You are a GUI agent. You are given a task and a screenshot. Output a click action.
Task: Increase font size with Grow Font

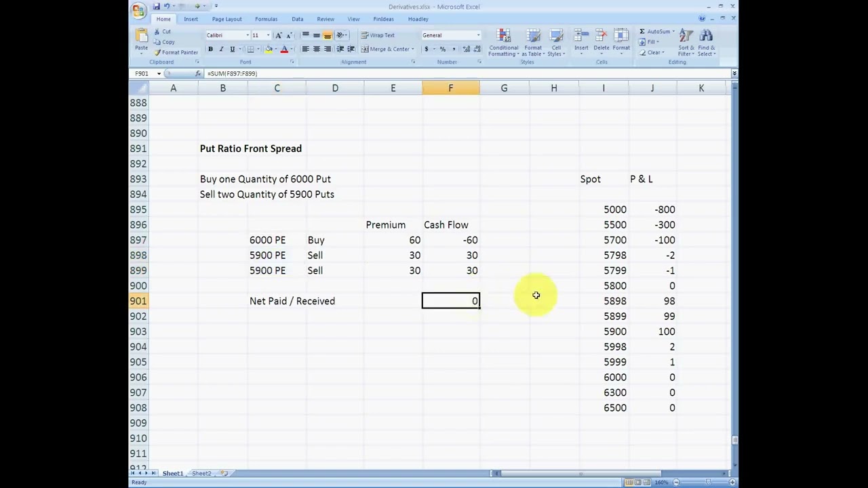click(x=278, y=35)
